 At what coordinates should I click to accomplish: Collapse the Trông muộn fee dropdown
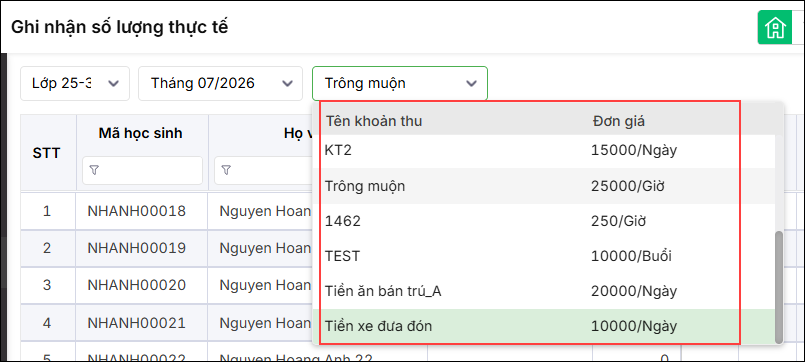(x=400, y=83)
